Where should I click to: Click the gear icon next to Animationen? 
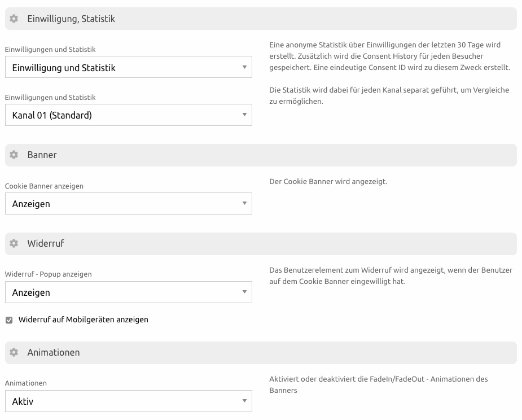click(14, 352)
